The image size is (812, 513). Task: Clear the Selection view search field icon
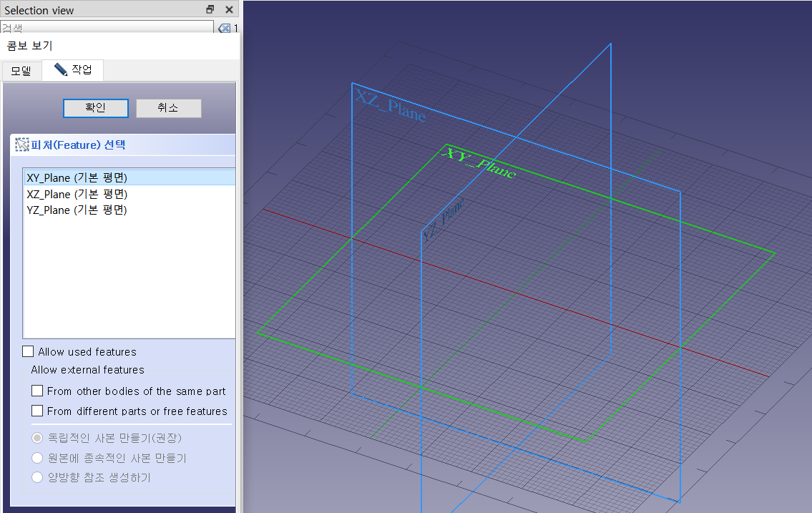224,28
